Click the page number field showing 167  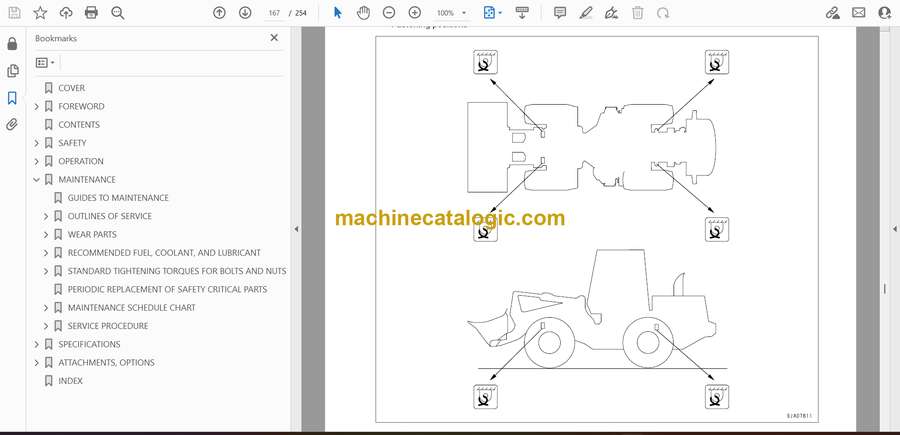pos(274,13)
